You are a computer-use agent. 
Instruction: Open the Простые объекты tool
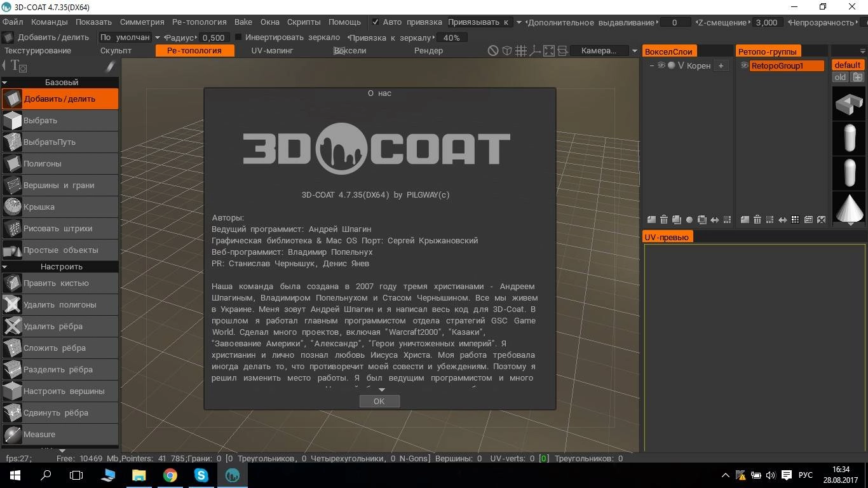60,250
